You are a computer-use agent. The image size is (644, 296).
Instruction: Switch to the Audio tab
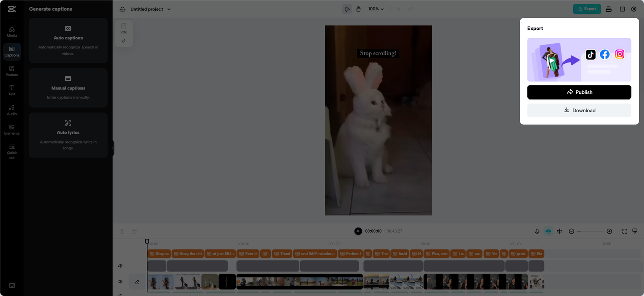point(12,110)
